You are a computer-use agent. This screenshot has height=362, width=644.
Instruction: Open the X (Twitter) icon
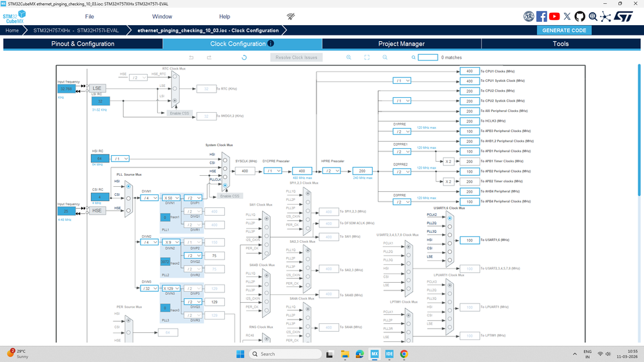pyautogui.click(x=567, y=16)
